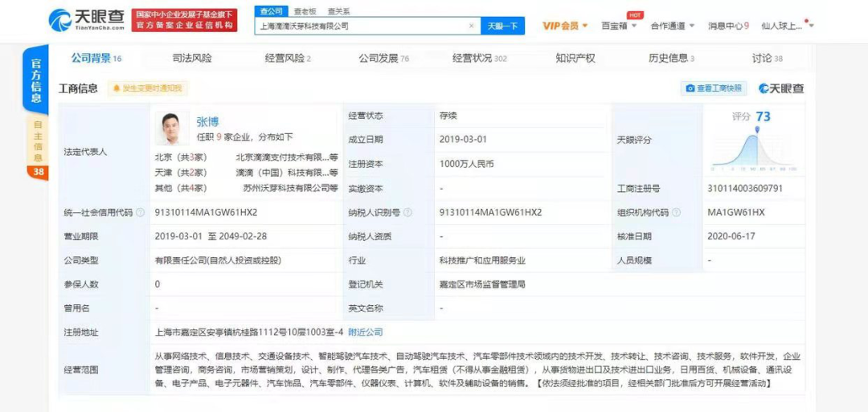Screen dimensions: 868x412
Task: Open 消息中心 notifications
Action: click(x=728, y=26)
